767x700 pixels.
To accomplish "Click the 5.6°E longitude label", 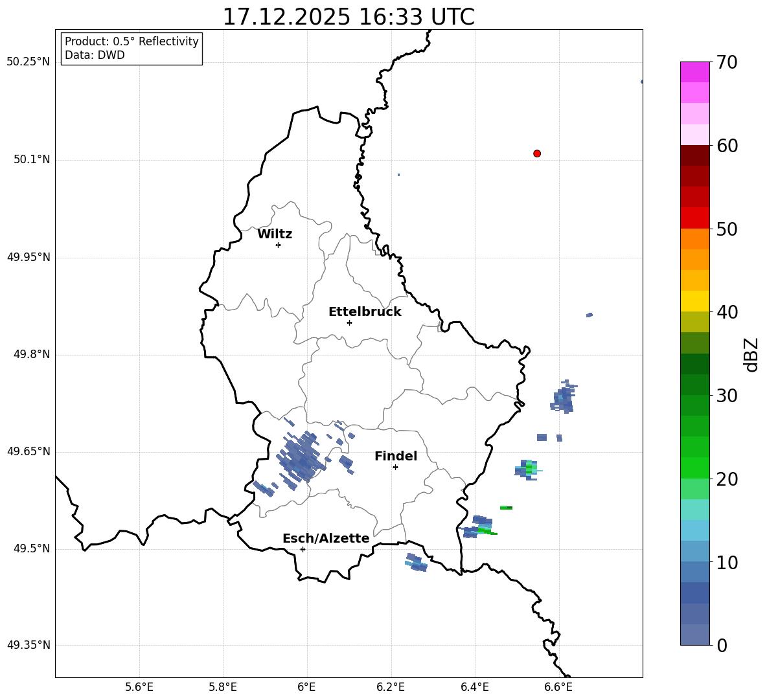I will pos(139,687).
